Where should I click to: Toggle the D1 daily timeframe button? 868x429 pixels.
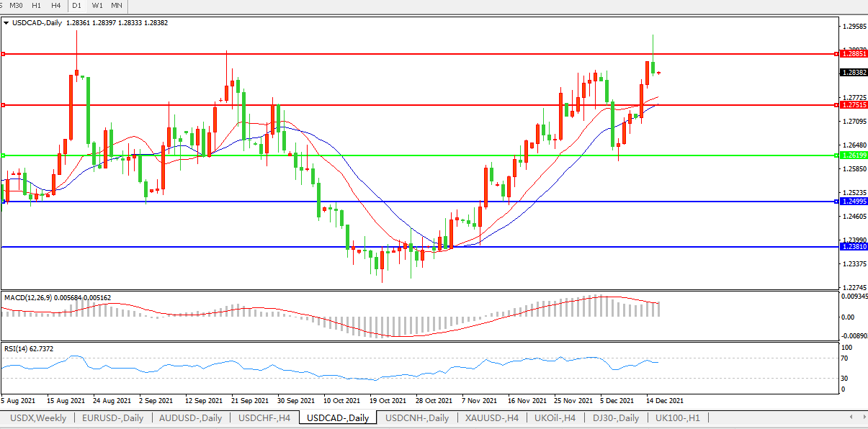(76, 5)
